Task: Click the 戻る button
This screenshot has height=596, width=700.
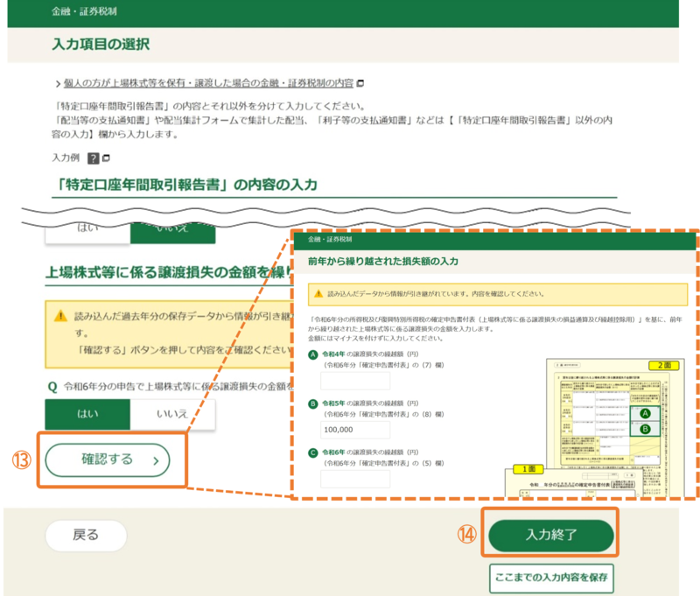Action: point(86,535)
